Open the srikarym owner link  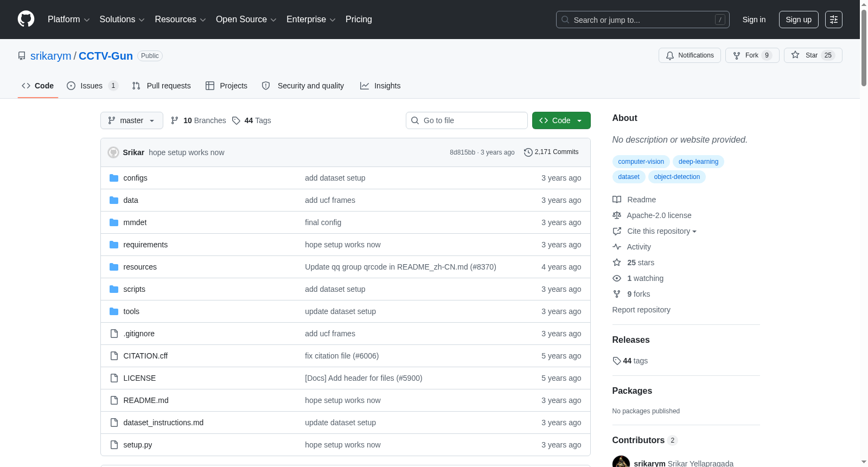coord(50,56)
